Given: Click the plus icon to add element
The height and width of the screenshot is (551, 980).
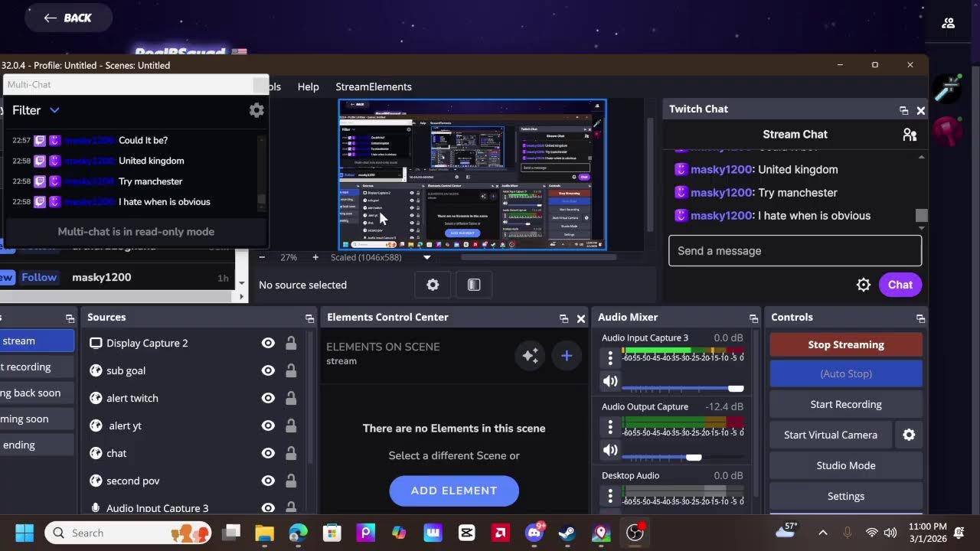Looking at the screenshot, I should point(567,355).
